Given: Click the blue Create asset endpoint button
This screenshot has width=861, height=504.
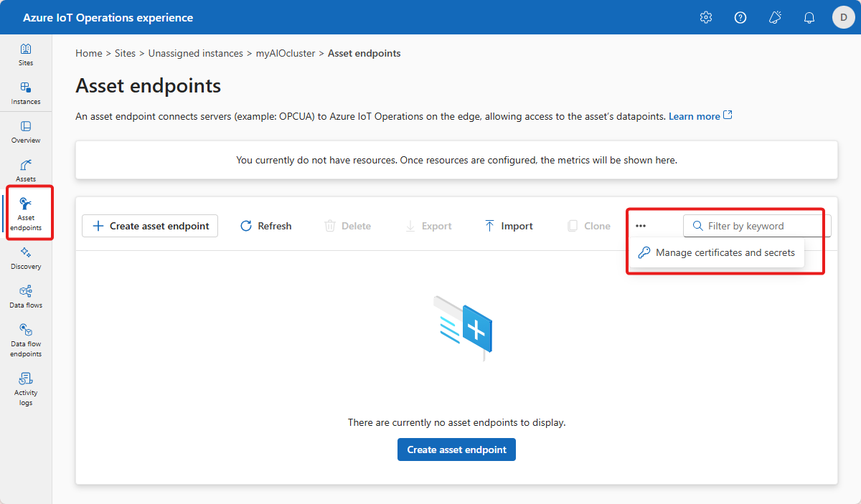Looking at the screenshot, I should coord(456,450).
